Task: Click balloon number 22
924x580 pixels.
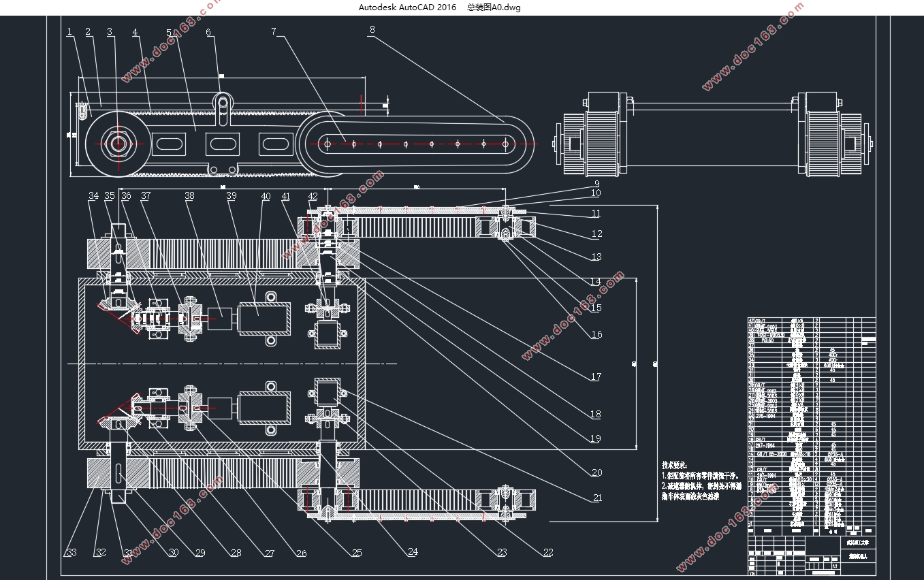Action: click(x=547, y=553)
